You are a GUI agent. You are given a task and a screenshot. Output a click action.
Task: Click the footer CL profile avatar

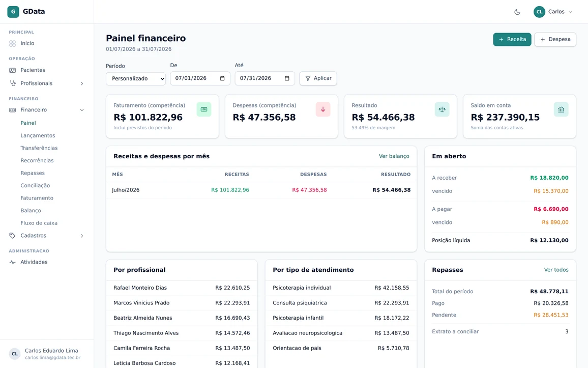(15, 354)
